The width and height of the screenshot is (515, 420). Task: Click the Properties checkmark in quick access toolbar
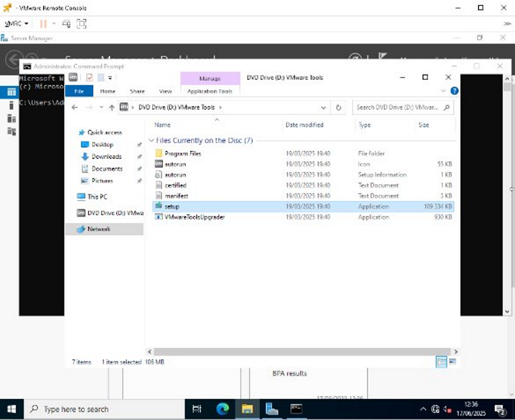[x=90, y=77]
